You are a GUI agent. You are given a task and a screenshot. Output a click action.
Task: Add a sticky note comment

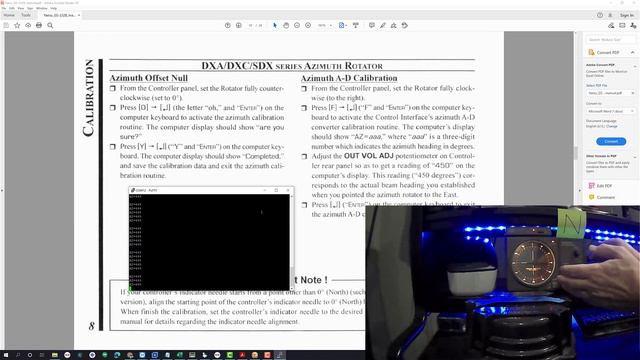(371, 25)
